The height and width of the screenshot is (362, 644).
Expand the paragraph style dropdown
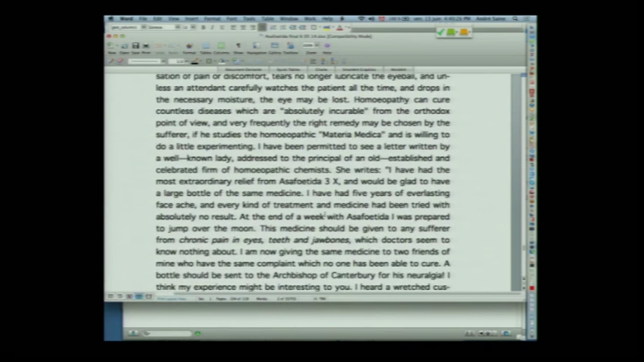pos(143,27)
